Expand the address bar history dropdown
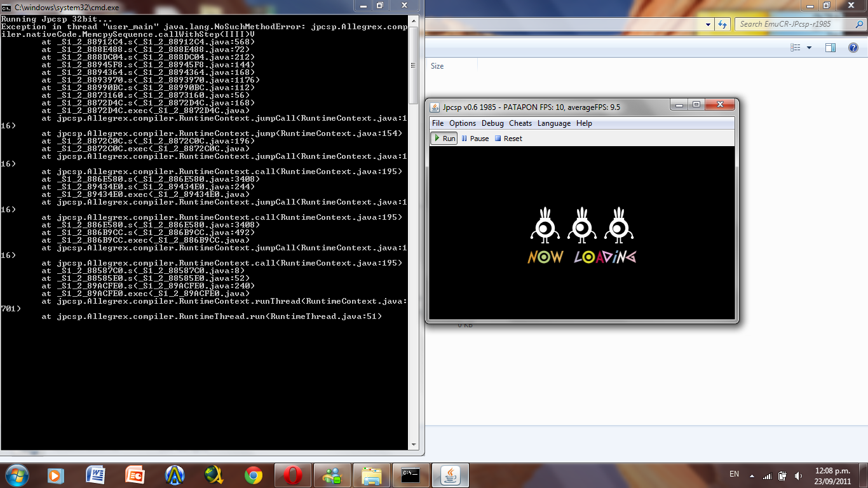868x488 pixels. (x=709, y=24)
